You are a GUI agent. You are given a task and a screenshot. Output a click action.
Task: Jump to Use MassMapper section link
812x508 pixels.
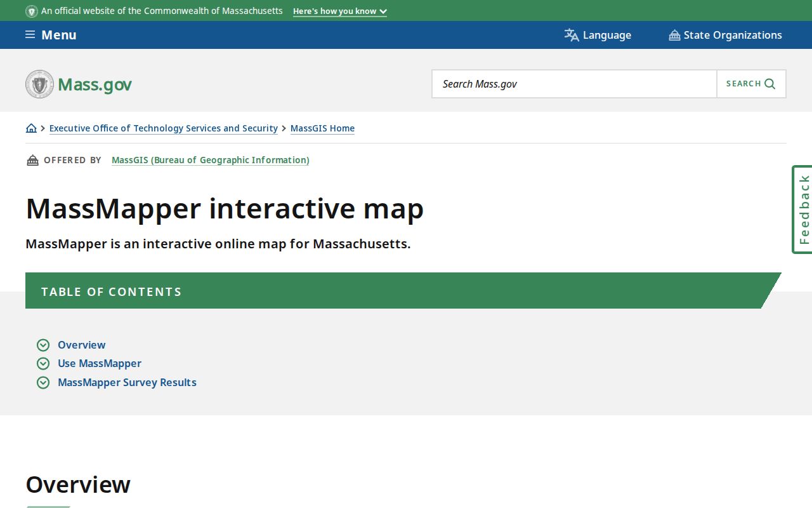point(100,363)
